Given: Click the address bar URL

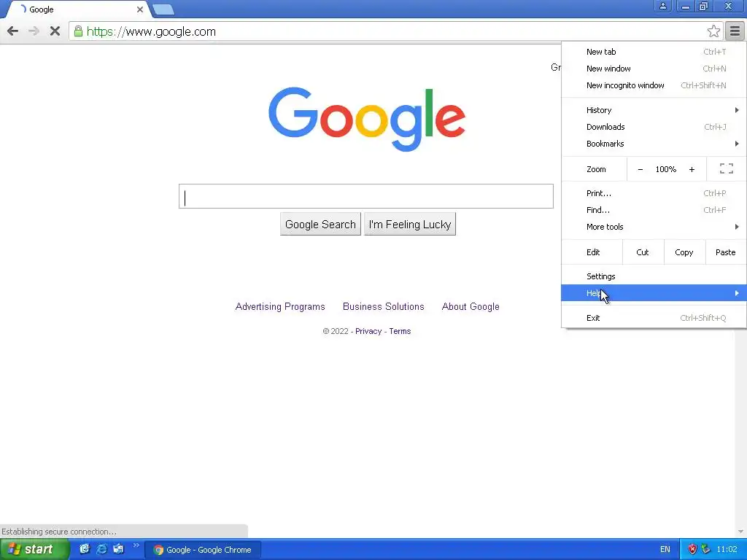Looking at the screenshot, I should (x=151, y=31).
